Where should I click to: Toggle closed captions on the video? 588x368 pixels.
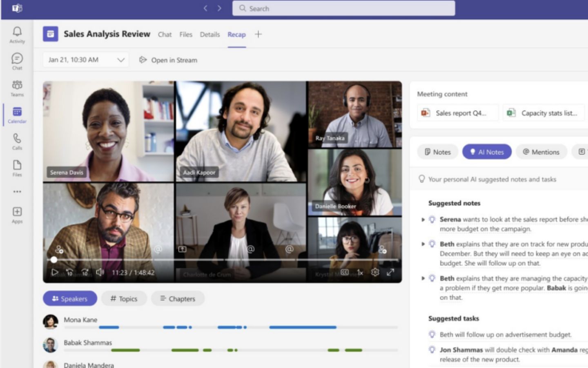pos(345,272)
